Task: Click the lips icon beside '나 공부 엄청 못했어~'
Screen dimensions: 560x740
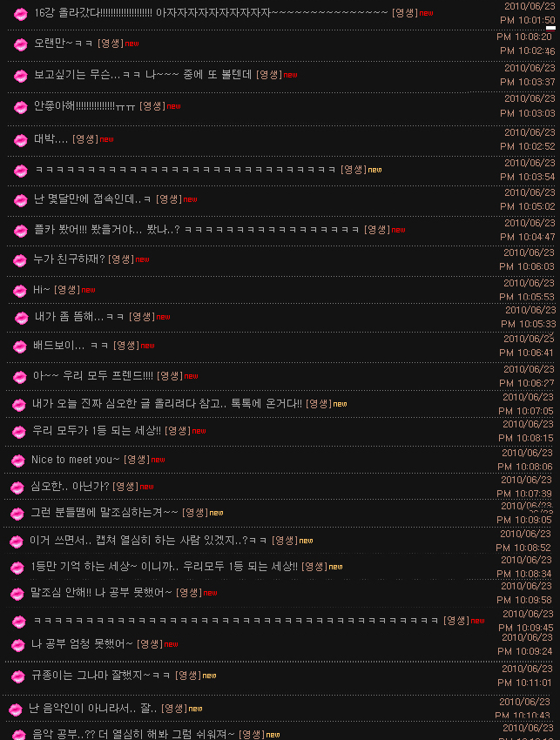Action: pos(18,645)
